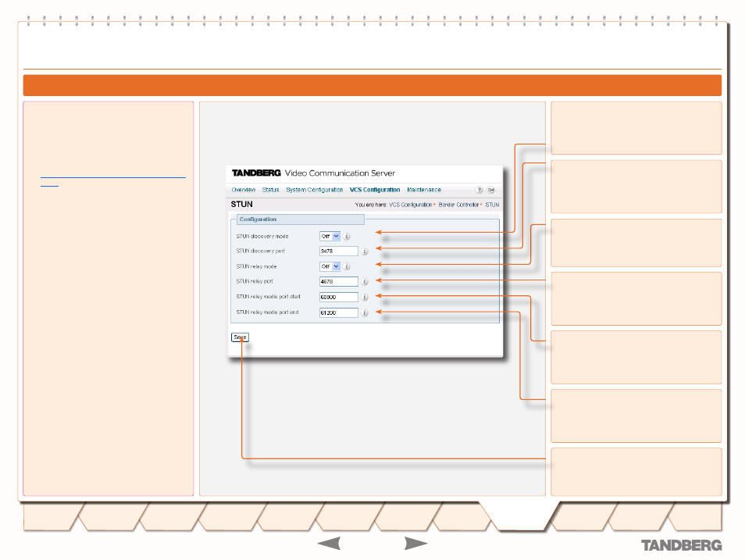Click the STUN relay media port start field

click(x=339, y=297)
